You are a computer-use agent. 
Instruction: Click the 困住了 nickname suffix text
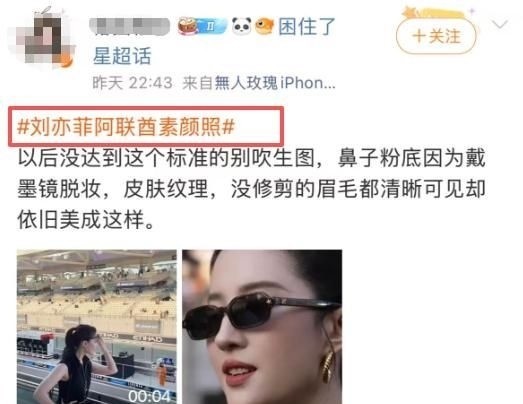(x=307, y=27)
